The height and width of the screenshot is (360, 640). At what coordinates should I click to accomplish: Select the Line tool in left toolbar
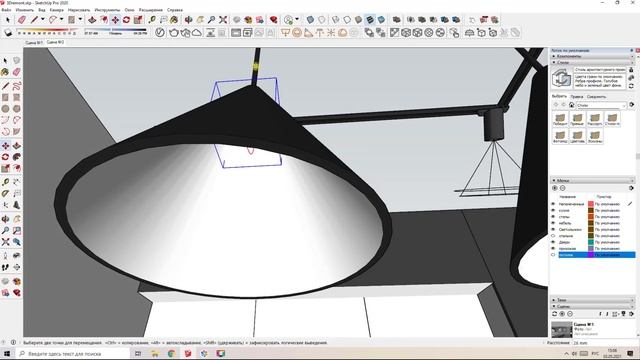click(x=5, y=86)
